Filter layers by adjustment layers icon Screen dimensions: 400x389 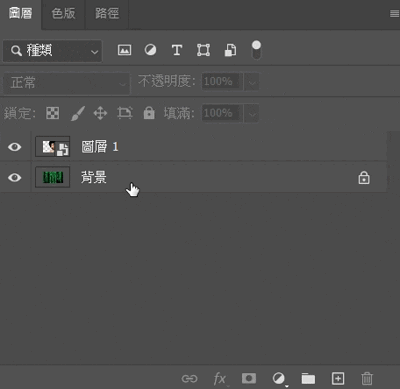point(150,50)
